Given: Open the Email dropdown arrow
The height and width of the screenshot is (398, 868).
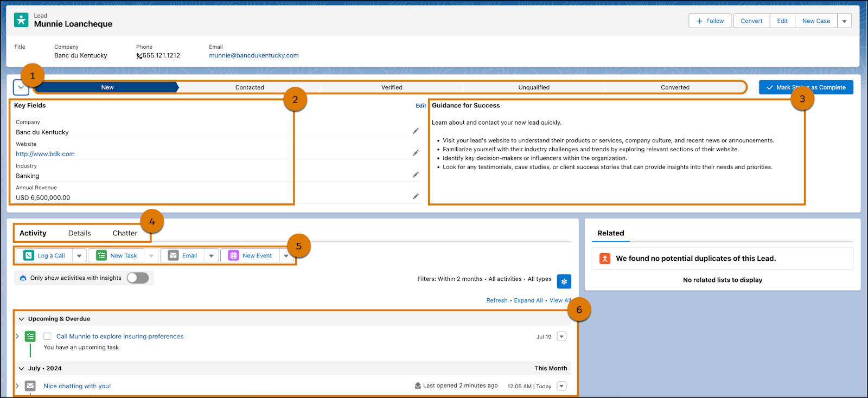Looking at the screenshot, I should pos(212,255).
